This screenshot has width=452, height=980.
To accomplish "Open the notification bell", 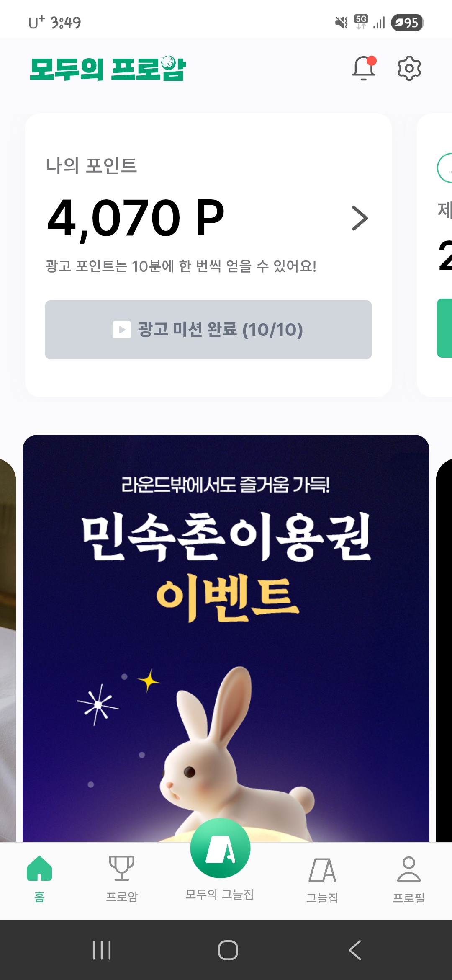I will tap(364, 68).
